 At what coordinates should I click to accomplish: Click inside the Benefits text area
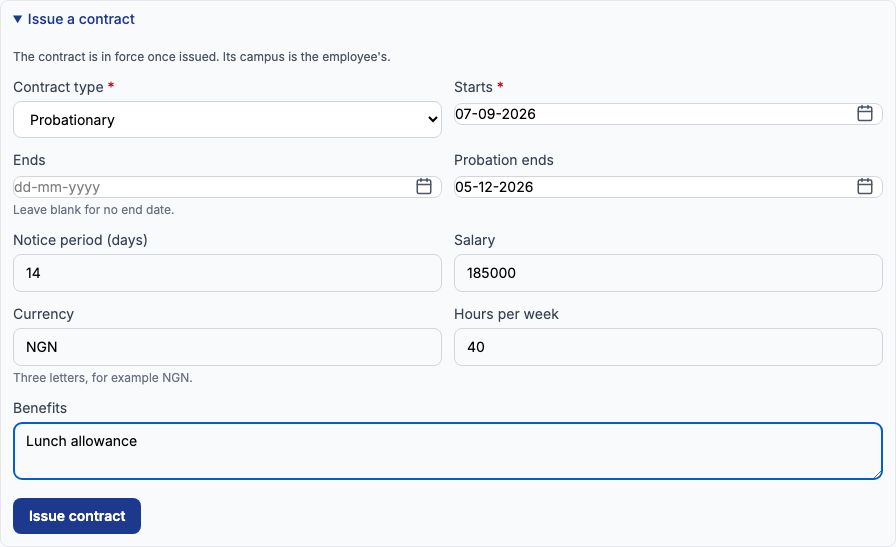[x=448, y=451]
